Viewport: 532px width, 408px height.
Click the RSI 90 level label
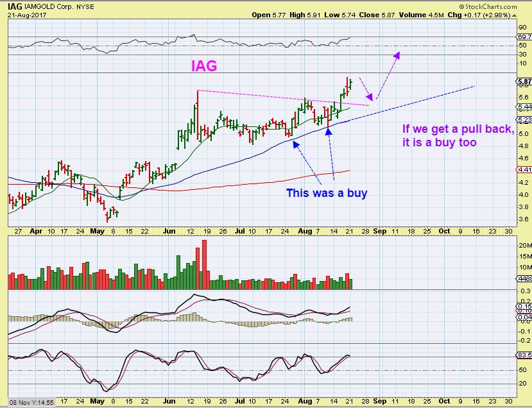click(x=522, y=28)
